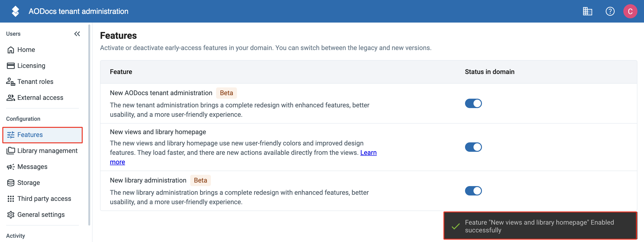Select Features in the Configuration menu
The image size is (644, 242).
click(x=43, y=135)
